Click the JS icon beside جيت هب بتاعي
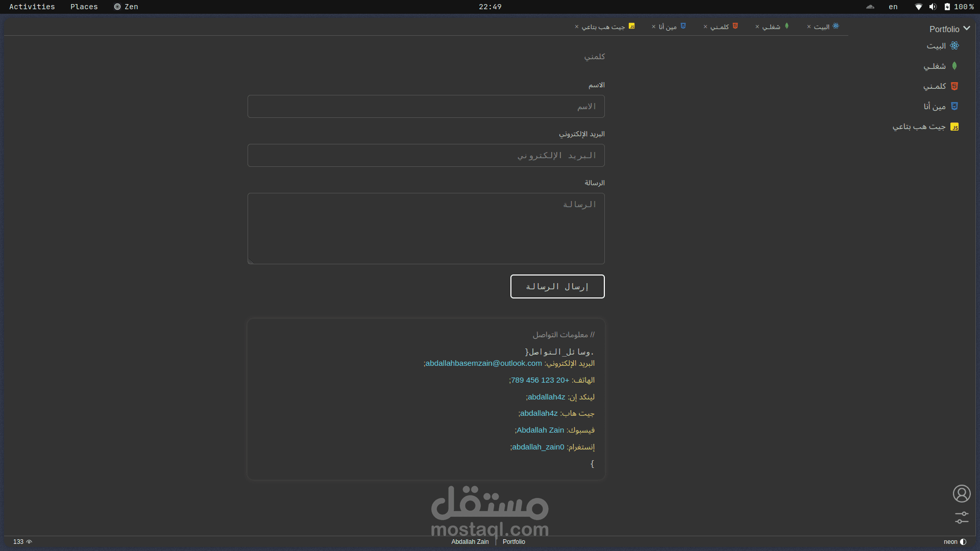 pyautogui.click(x=954, y=127)
